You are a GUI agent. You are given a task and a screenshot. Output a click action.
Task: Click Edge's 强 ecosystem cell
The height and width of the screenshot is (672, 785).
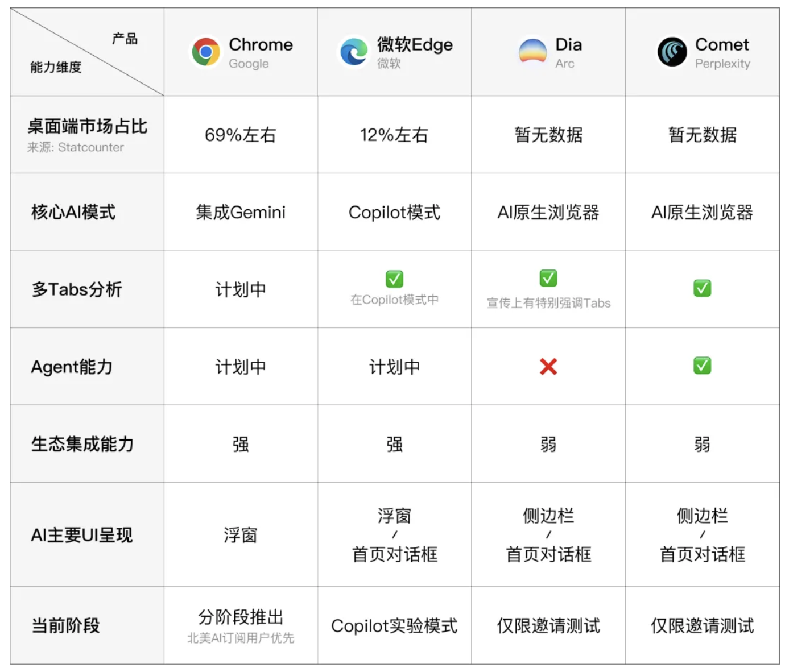(x=394, y=444)
